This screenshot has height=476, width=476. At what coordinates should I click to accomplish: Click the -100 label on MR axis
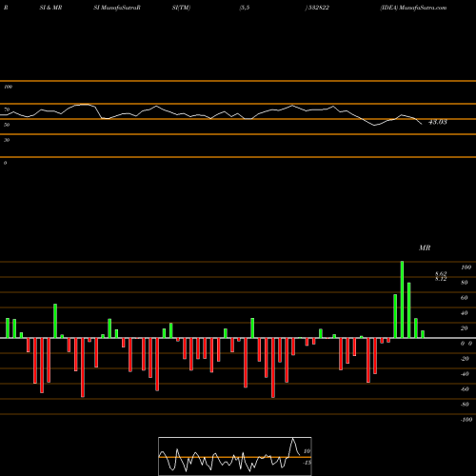(x=466, y=420)
